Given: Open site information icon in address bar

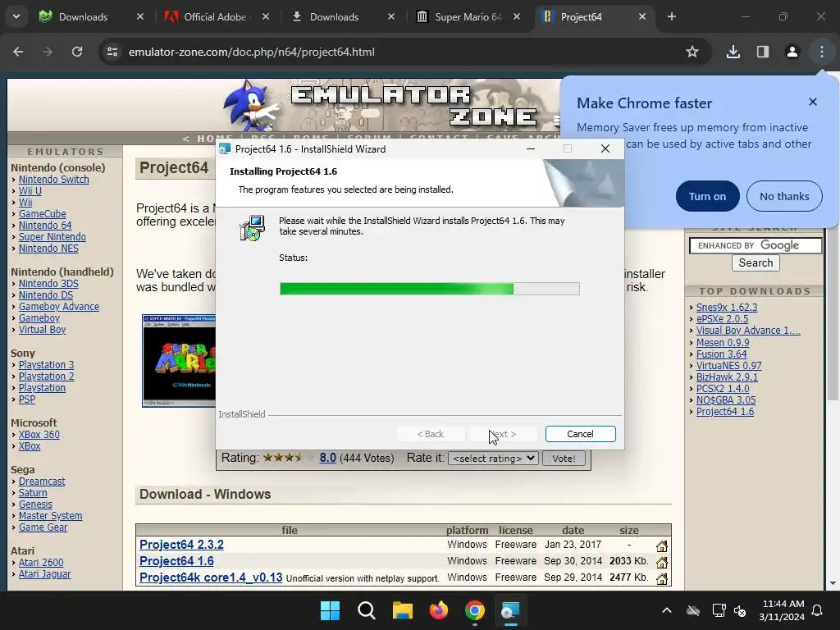Looking at the screenshot, I should (x=112, y=52).
